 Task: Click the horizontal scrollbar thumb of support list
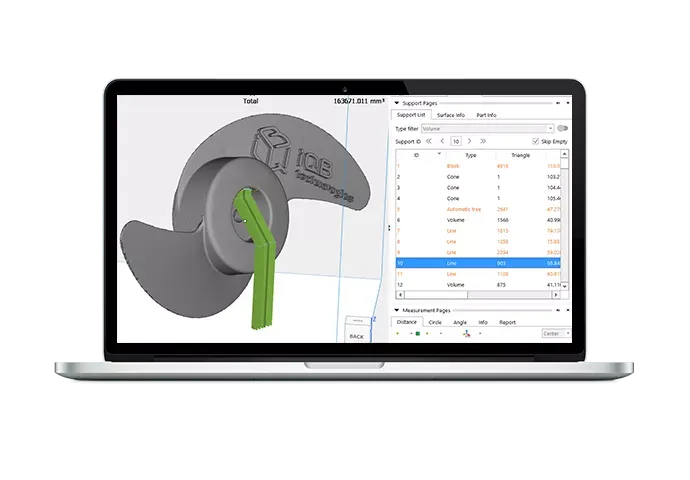click(x=436, y=295)
